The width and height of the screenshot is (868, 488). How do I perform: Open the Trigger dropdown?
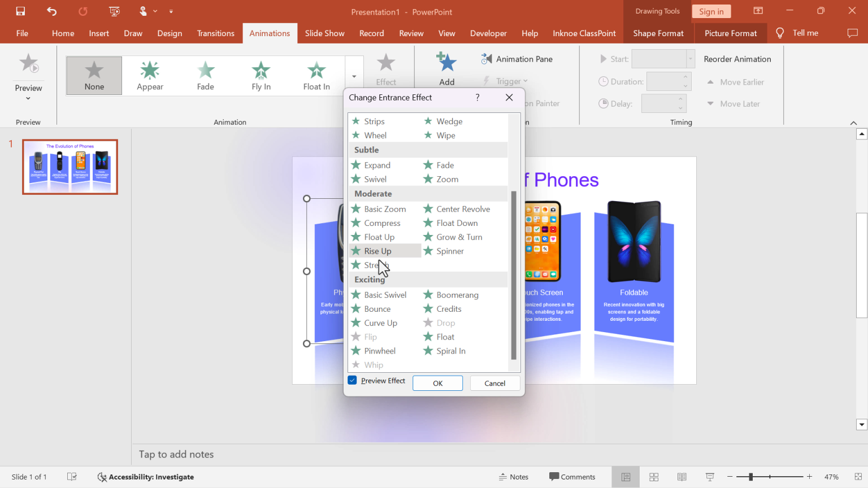click(x=508, y=81)
